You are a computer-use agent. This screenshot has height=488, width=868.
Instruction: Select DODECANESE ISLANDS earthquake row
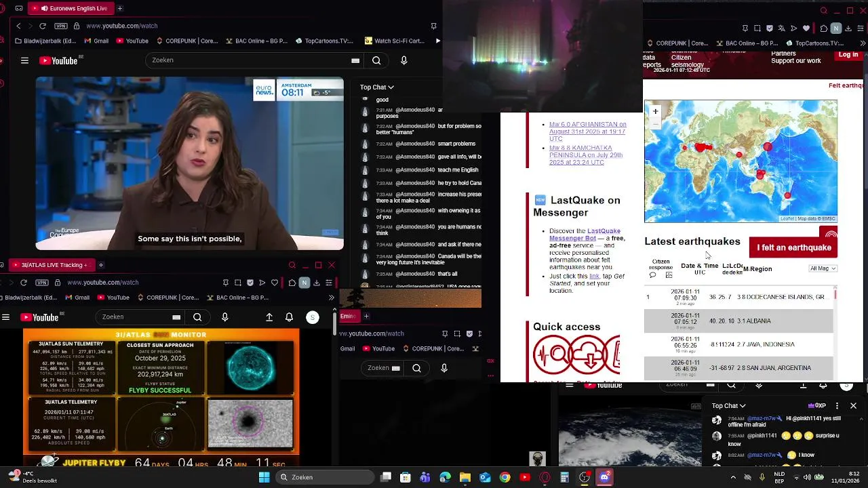738,297
